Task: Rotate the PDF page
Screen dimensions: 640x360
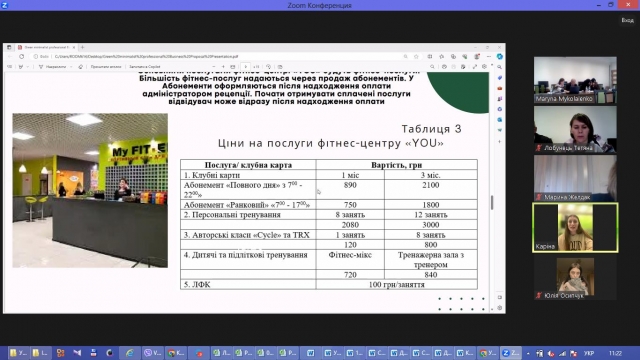Action: coord(269,67)
